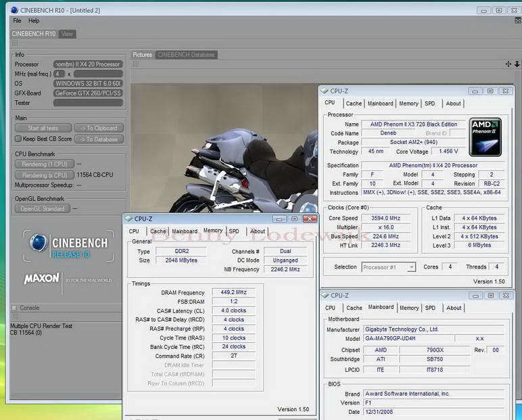Select the About tab in the memory CPU-Z window
Image resolution: width=522 pixels, height=420 pixels.
pos(258,231)
